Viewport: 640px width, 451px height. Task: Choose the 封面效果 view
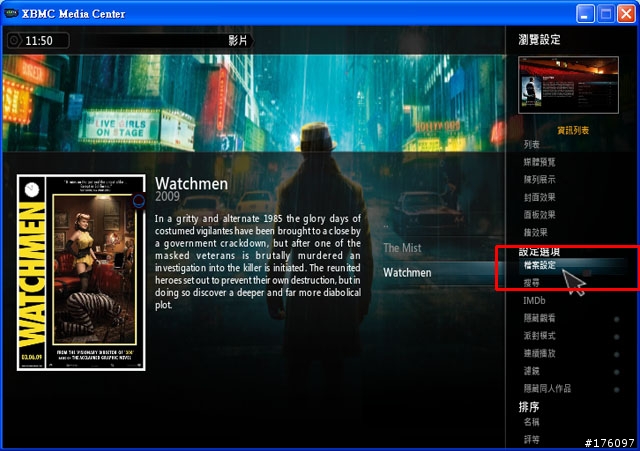tap(540, 198)
